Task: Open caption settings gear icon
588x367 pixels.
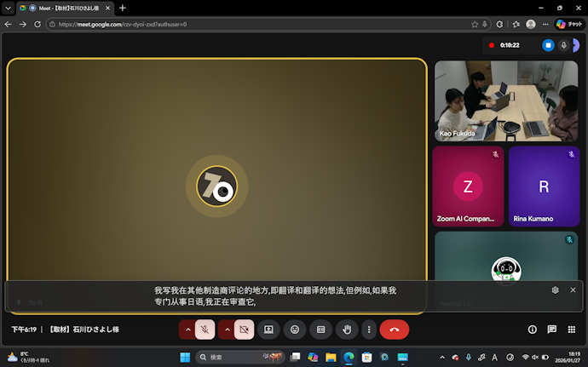Action: point(556,290)
